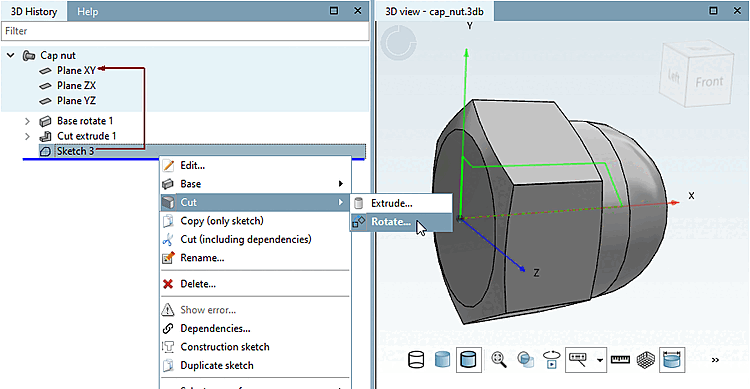Screen dimensions: 750x389
Task: Switch to shaded display mode
Action: point(442,360)
